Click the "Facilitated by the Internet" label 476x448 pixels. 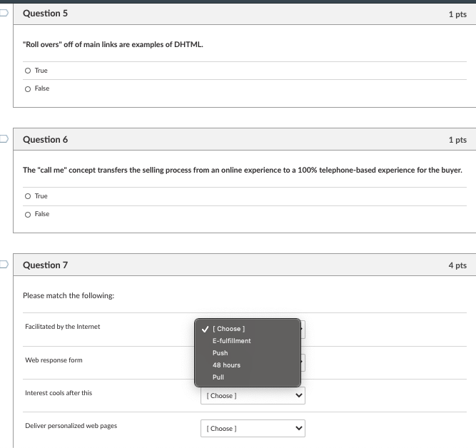click(x=63, y=327)
